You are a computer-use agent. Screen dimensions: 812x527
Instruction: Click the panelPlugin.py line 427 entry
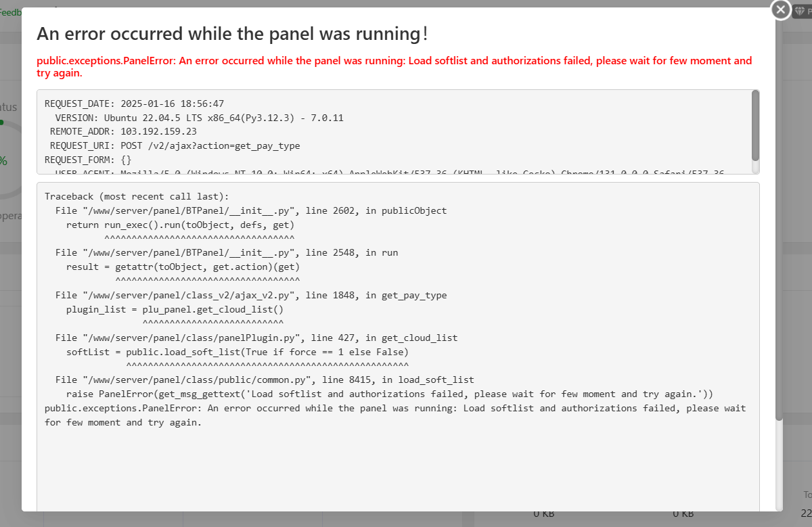point(256,338)
